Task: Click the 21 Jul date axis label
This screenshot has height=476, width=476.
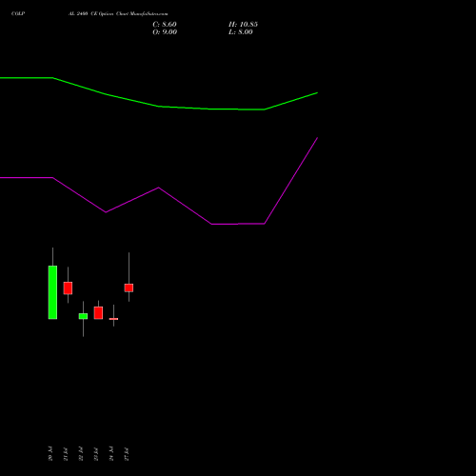Action: click(x=66, y=453)
